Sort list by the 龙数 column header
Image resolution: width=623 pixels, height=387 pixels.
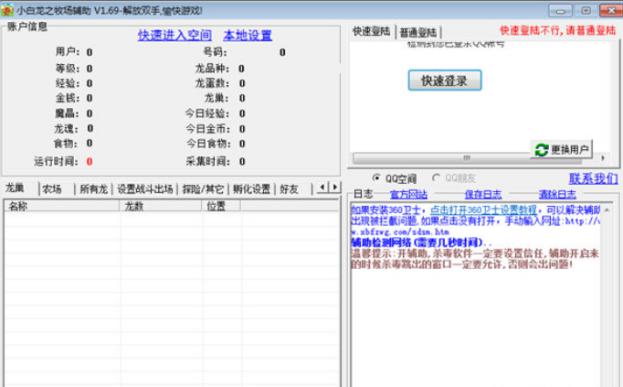(x=161, y=206)
